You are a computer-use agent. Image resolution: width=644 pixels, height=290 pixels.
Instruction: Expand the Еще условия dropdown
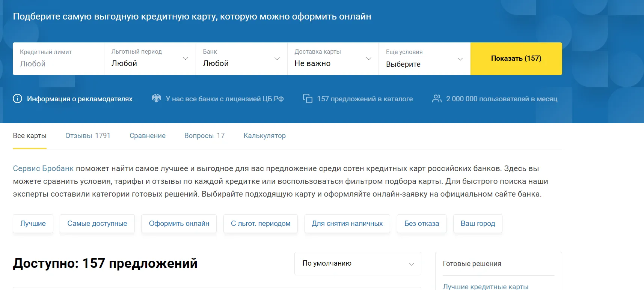click(x=424, y=59)
